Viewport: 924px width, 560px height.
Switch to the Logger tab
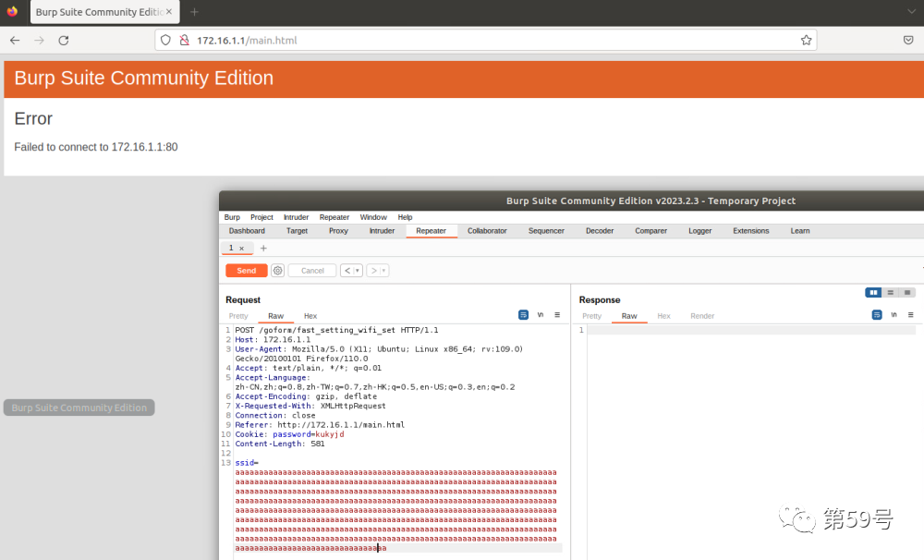click(x=700, y=231)
